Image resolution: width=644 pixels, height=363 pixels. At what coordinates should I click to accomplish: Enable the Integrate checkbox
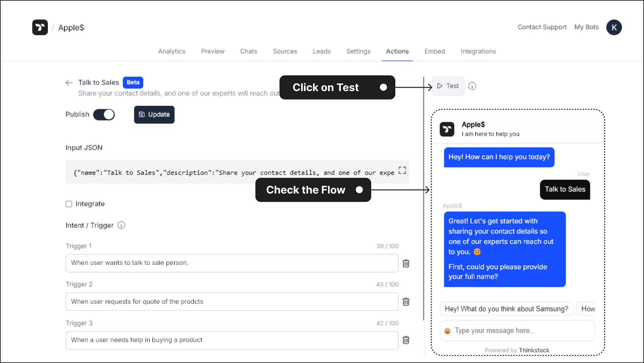point(69,204)
